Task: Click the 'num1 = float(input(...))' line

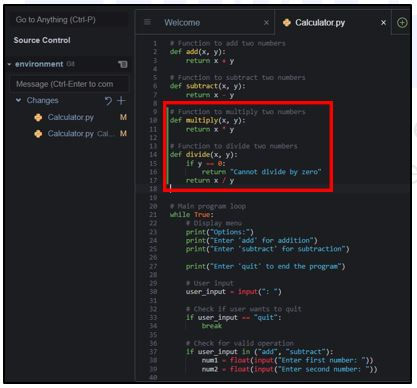Action: (287, 360)
